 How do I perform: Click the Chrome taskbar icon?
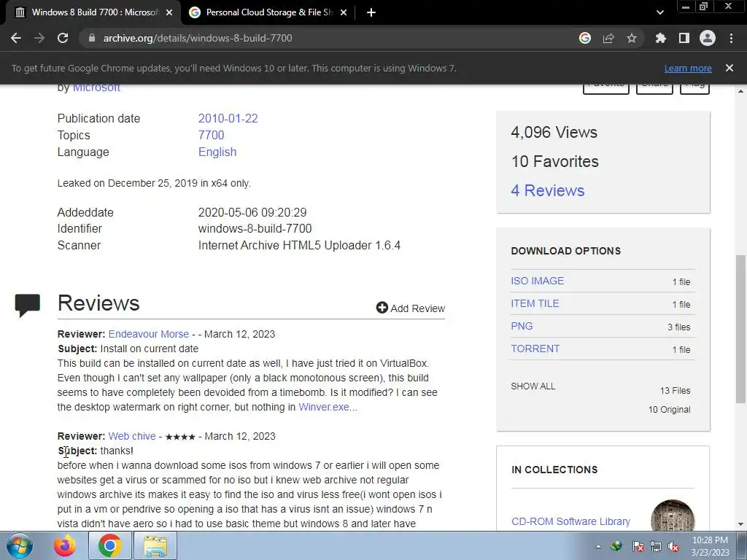click(110, 545)
